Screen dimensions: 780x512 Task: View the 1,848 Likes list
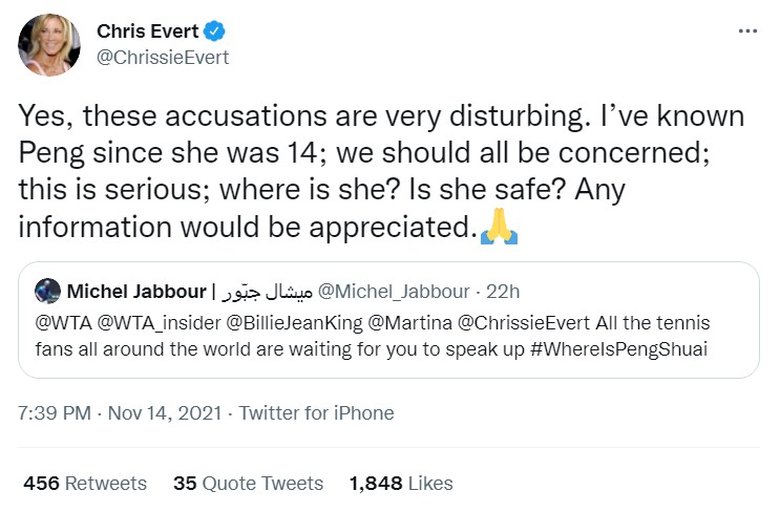pyautogui.click(x=401, y=483)
